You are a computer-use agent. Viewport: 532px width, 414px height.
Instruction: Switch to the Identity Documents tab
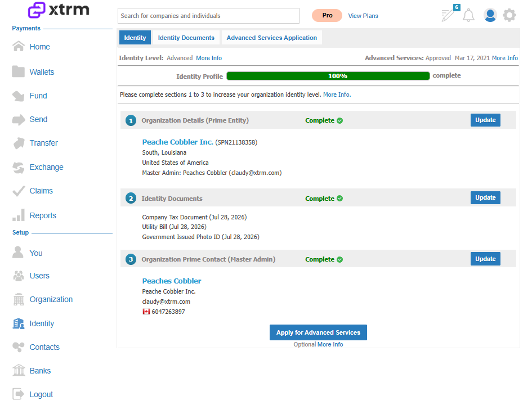pyautogui.click(x=186, y=38)
